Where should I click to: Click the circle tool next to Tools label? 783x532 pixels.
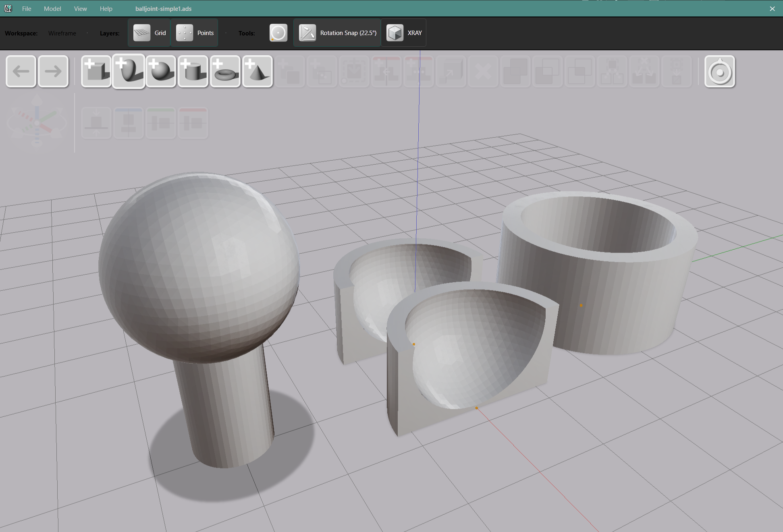click(278, 33)
